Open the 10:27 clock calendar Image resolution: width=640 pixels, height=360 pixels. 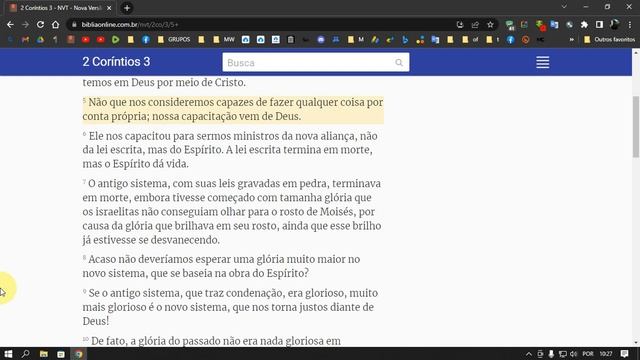(606, 354)
